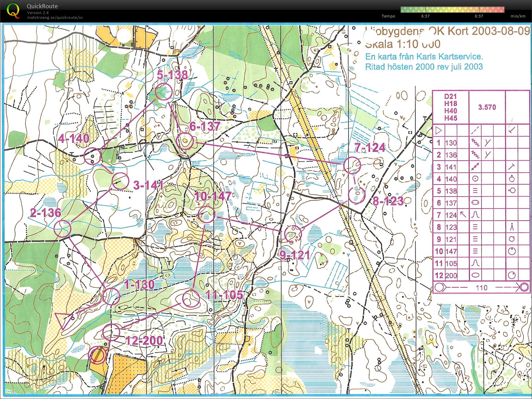532x399 pixels.
Task: Click the start triangle on the map
Action: coord(63,320)
